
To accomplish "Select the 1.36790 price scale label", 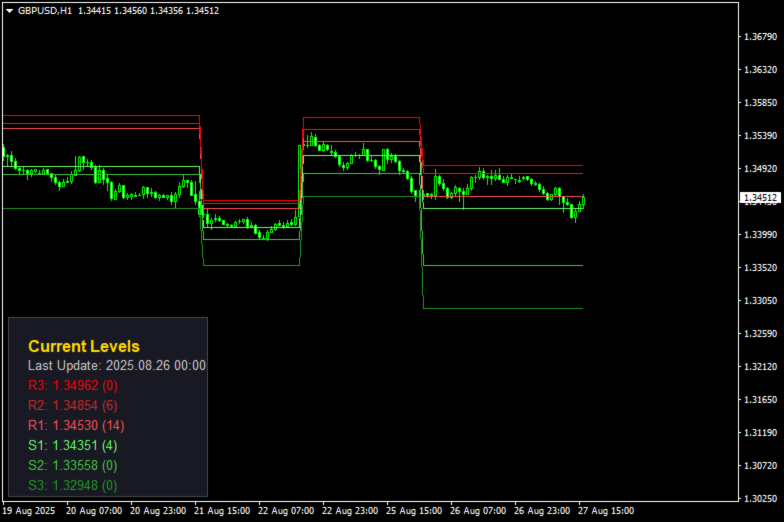I will coord(760,36).
